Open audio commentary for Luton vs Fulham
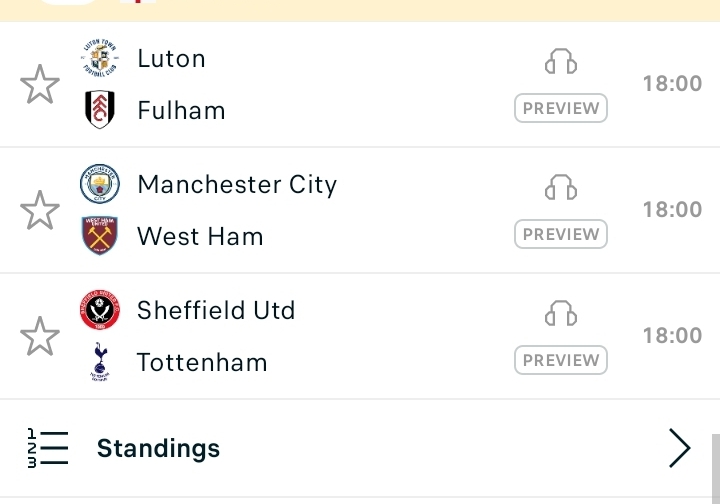This screenshot has width=720, height=504. click(x=561, y=62)
